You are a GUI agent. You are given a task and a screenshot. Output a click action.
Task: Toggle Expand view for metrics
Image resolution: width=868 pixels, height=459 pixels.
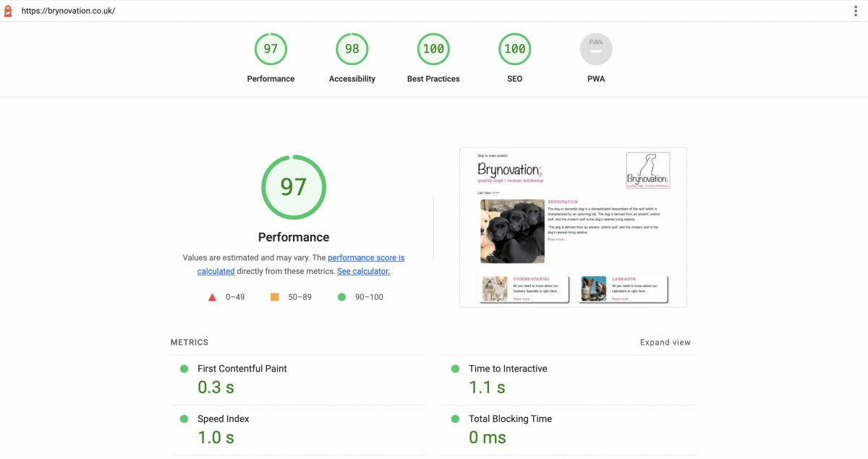click(665, 343)
